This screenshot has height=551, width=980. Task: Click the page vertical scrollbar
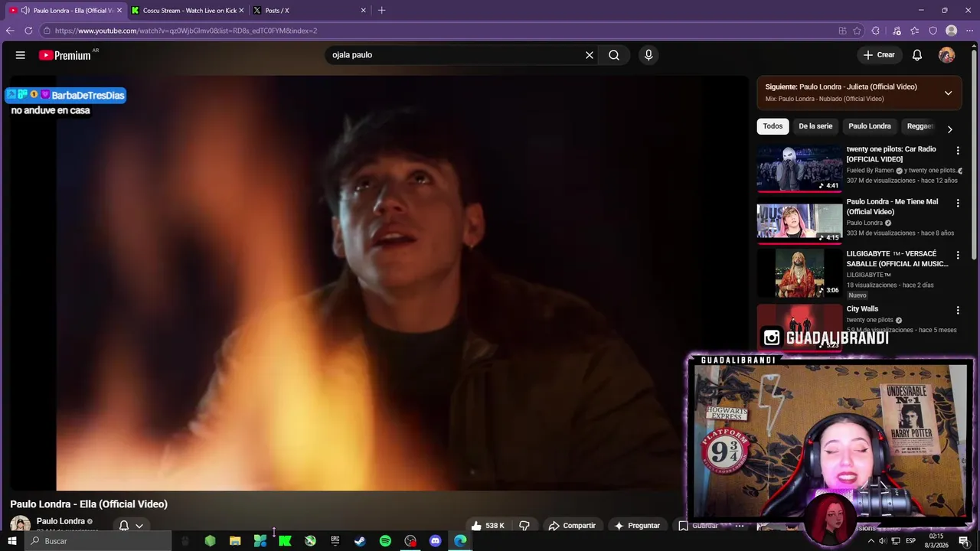point(974,153)
